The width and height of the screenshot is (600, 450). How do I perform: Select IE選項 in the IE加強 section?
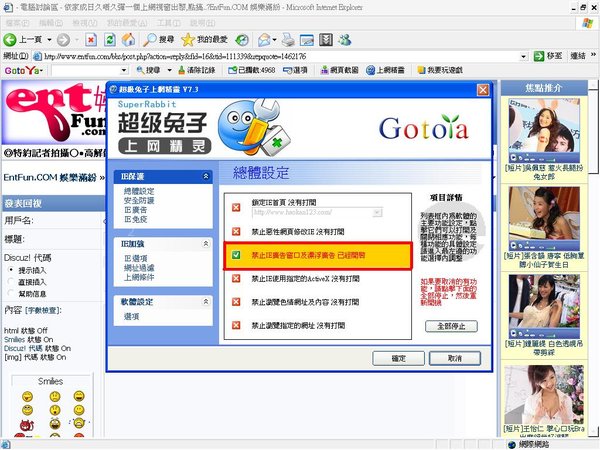(135, 258)
